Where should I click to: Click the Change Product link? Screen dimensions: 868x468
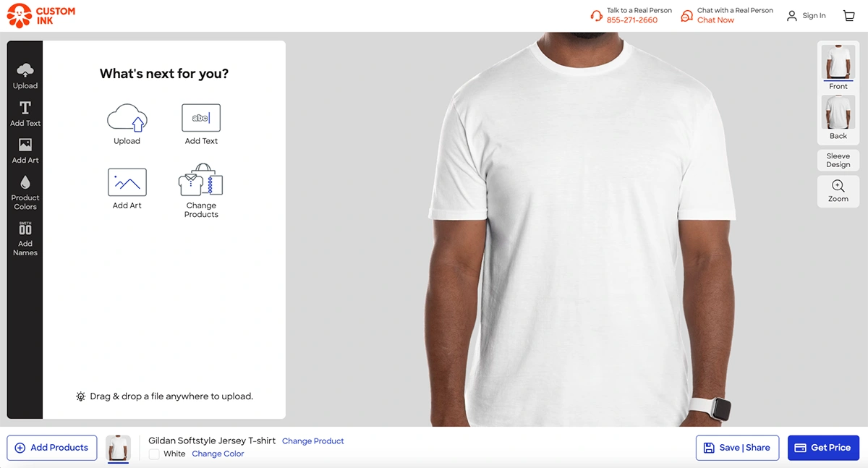[x=313, y=441]
